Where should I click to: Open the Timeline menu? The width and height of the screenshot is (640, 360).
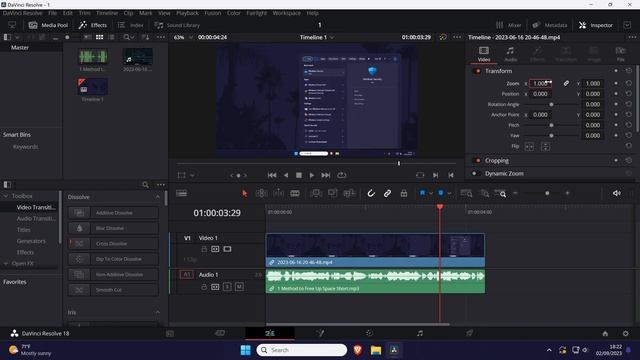click(107, 13)
